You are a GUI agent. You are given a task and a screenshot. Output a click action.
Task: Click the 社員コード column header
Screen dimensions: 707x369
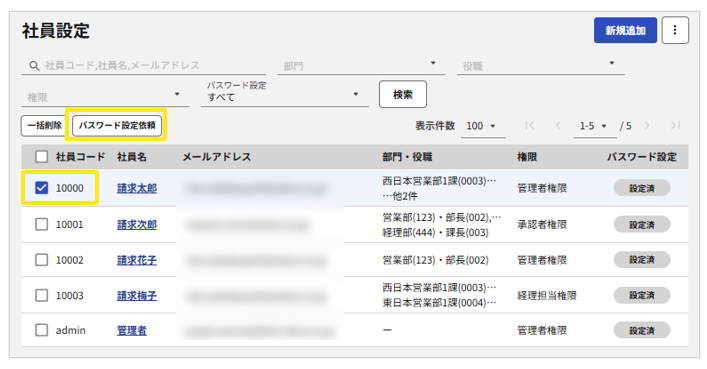80,157
